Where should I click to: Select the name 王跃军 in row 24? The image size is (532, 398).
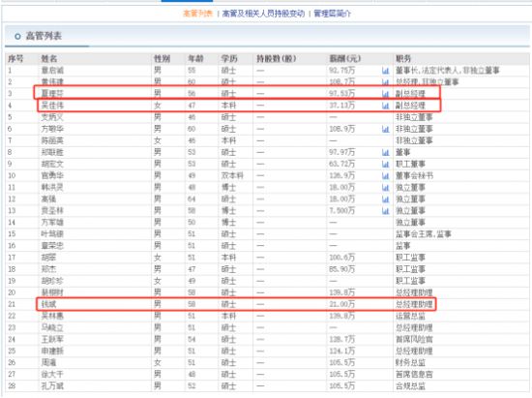(x=52, y=339)
